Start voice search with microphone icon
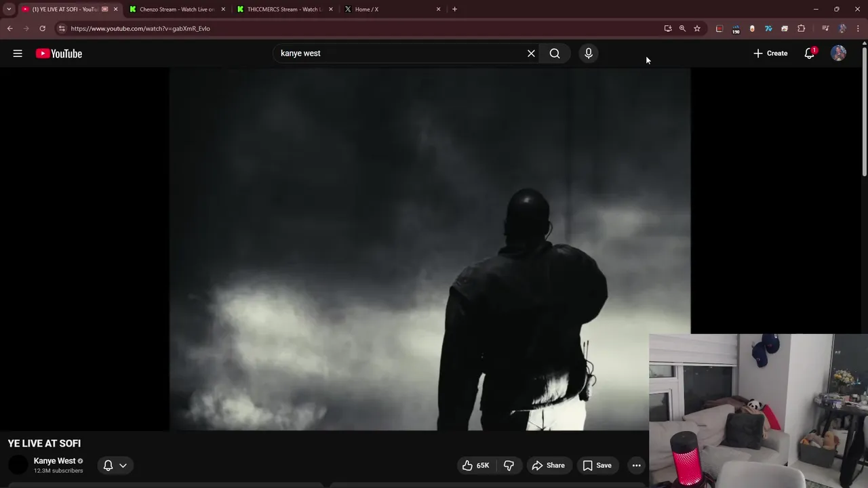This screenshot has width=868, height=488. tap(589, 54)
